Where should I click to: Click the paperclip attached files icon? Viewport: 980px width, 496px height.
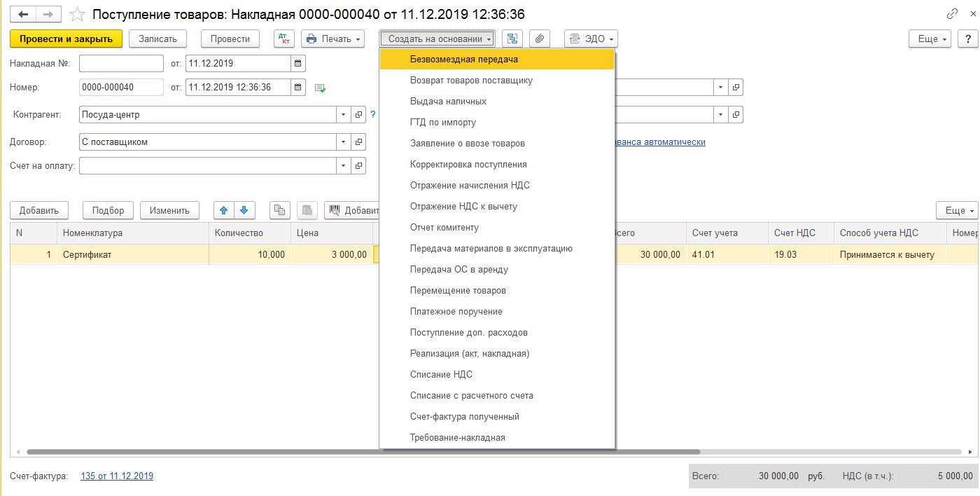(539, 39)
